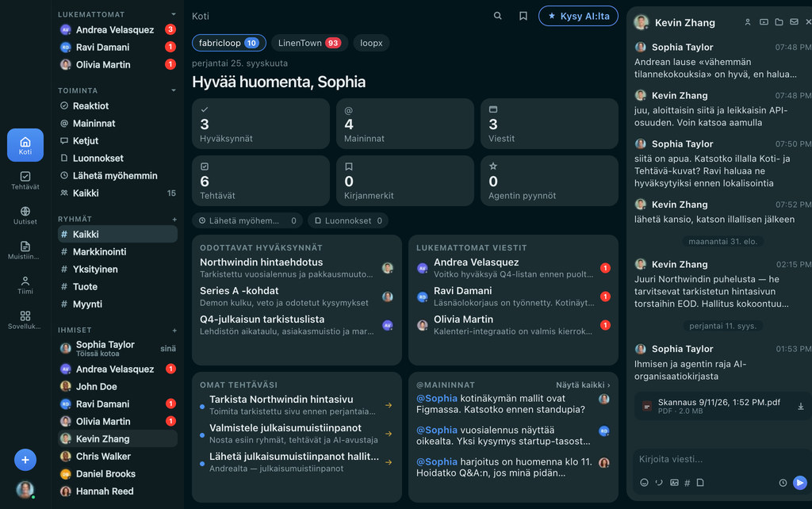The width and height of the screenshot is (812, 509).
Task: Switch to the LinenTown workspace tab
Action: (309, 43)
